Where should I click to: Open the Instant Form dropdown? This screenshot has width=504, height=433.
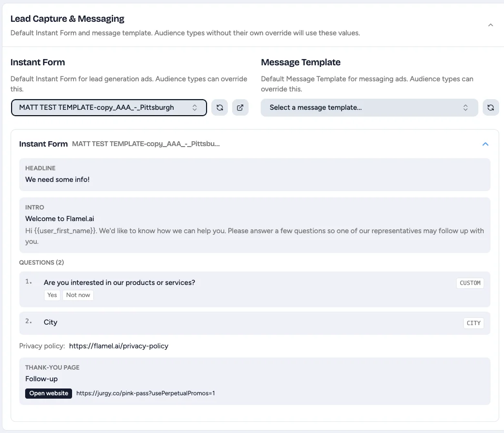[x=109, y=107]
